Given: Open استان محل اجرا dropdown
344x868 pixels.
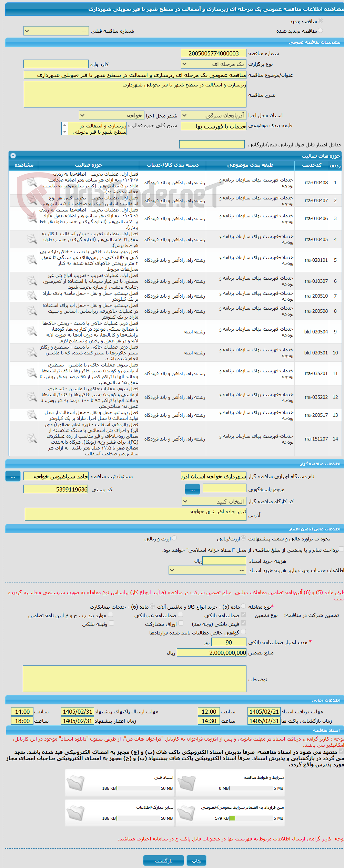Looking at the screenshot, I should (214, 115).
